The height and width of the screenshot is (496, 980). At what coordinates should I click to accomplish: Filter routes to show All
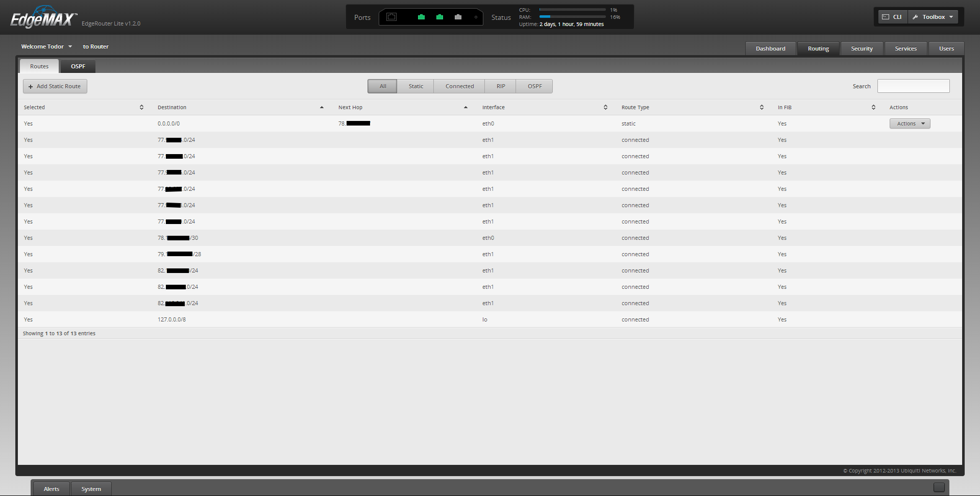(382, 86)
